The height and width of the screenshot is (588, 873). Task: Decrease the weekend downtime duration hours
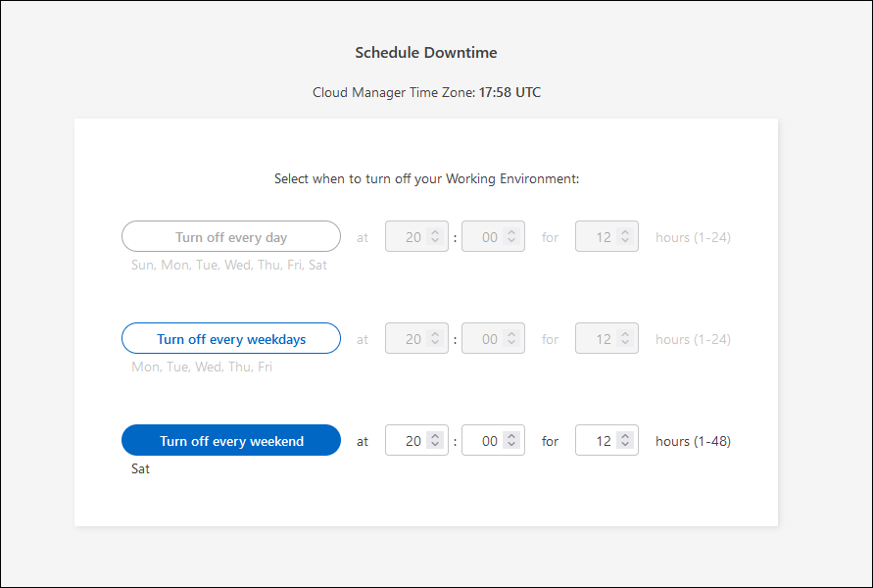624,446
